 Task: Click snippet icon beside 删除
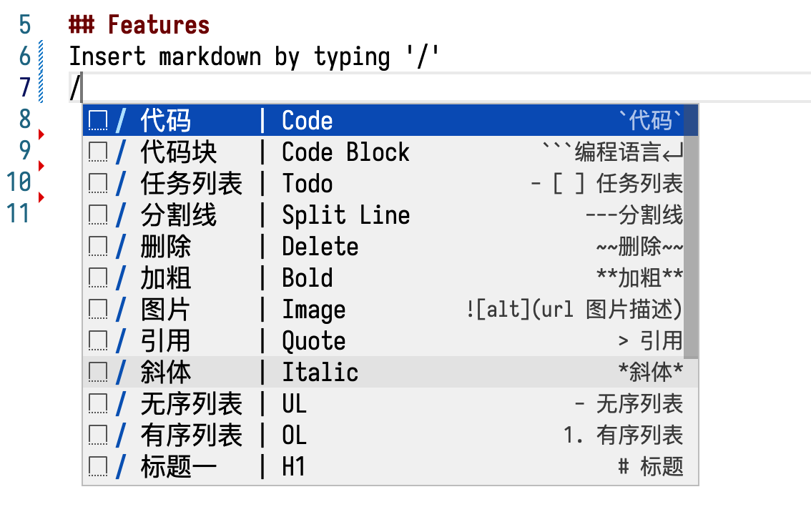[98, 247]
